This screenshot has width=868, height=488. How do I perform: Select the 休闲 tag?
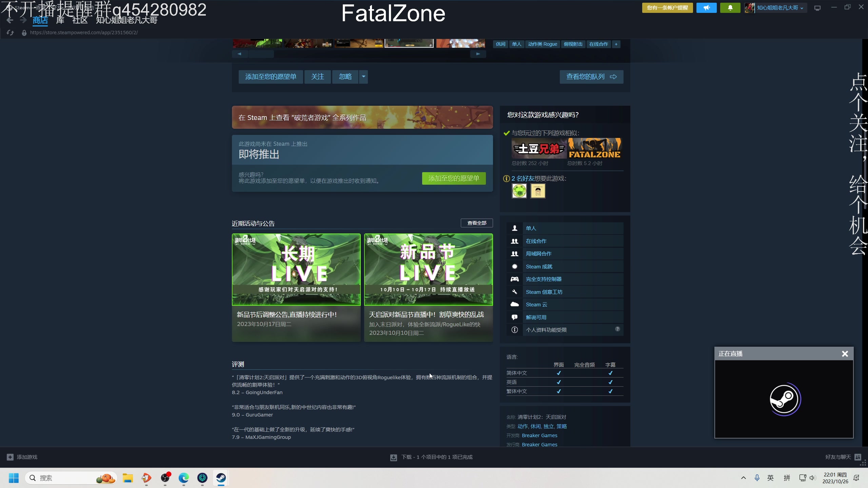coord(500,44)
